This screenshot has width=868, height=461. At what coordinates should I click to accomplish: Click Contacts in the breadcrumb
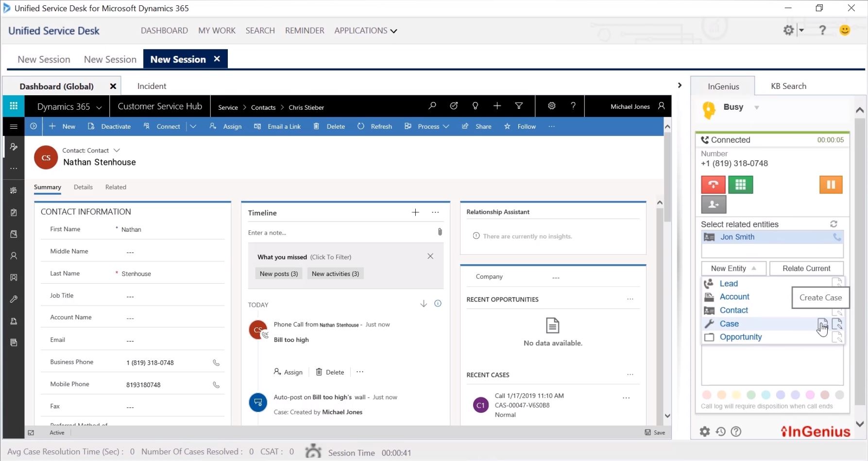[x=263, y=107]
